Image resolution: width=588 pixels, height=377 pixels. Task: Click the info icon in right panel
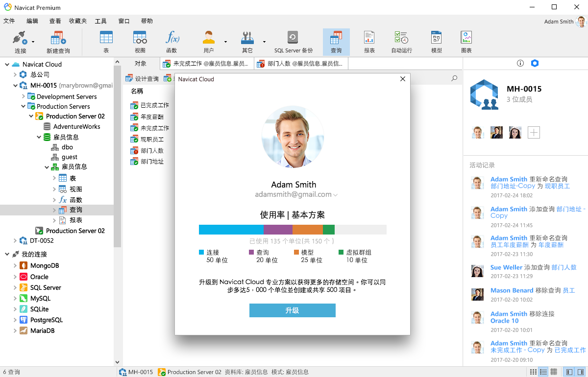point(520,63)
